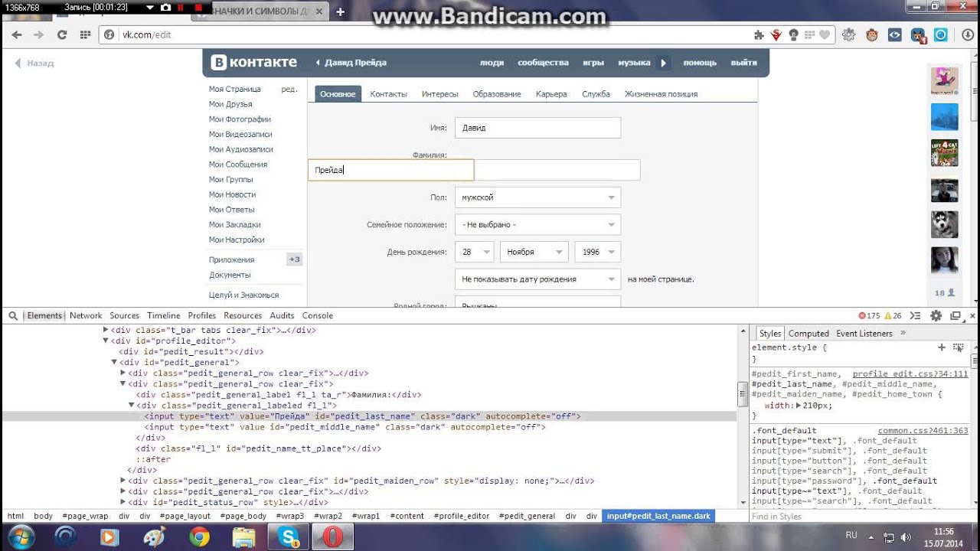Viewport: 980px width, 551px height.
Task: Click the fox extension icon with badge
Action: click(x=918, y=34)
